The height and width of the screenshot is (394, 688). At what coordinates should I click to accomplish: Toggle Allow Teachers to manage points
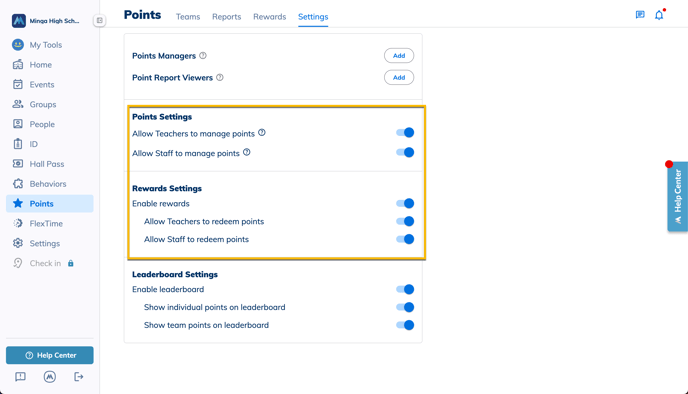pos(405,133)
